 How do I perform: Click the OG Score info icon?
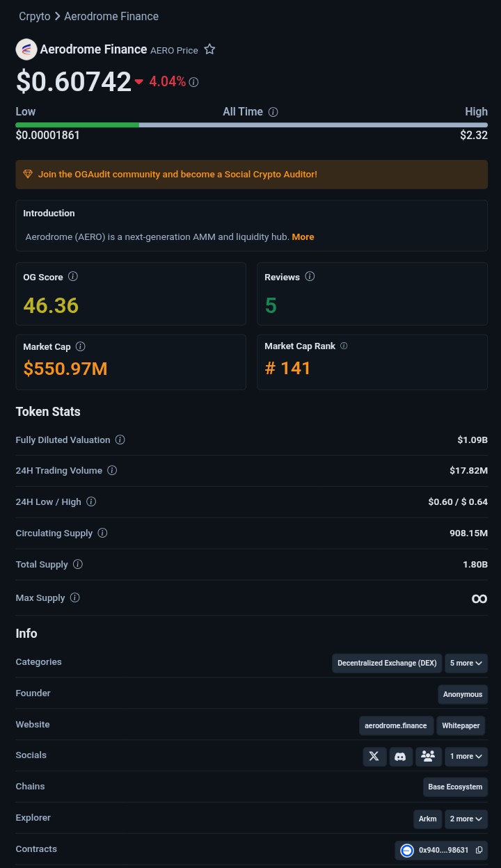(x=73, y=276)
